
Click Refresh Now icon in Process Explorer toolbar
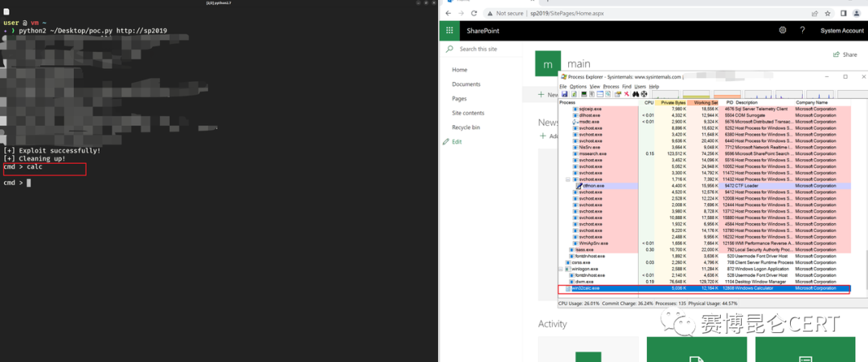coord(574,94)
